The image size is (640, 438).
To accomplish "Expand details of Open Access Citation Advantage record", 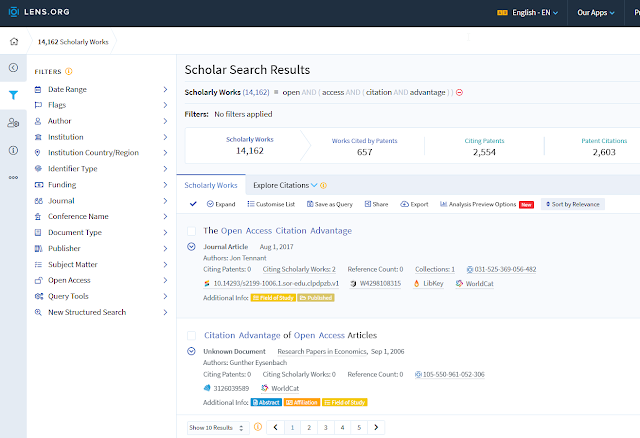I will coord(191,247).
